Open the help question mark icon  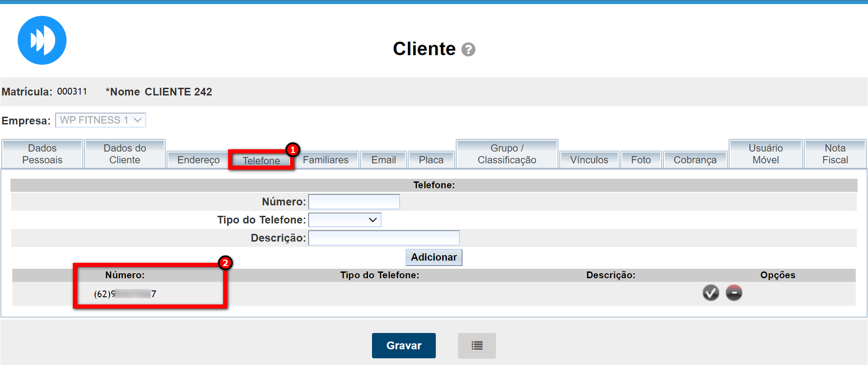click(468, 49)
